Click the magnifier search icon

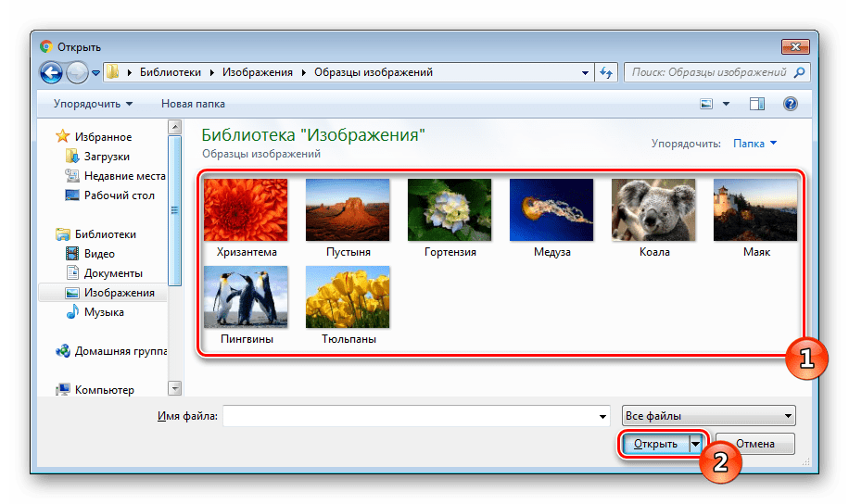[799, 72]
